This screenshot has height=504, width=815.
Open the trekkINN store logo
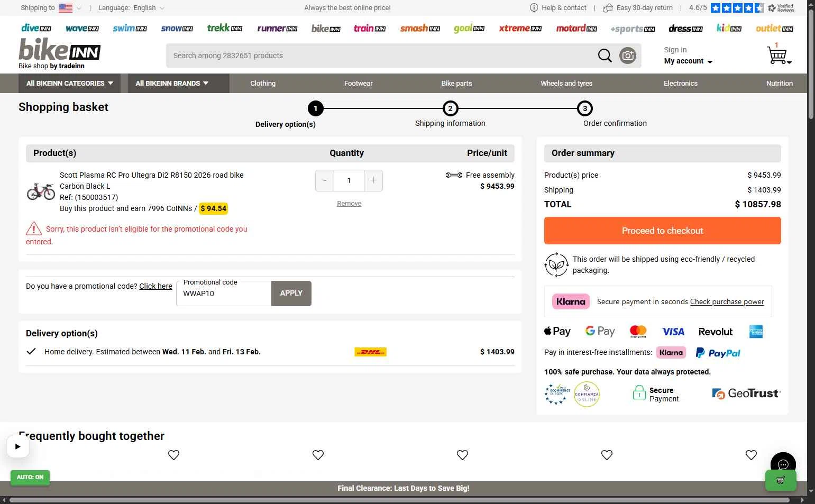tap(225, 28)
